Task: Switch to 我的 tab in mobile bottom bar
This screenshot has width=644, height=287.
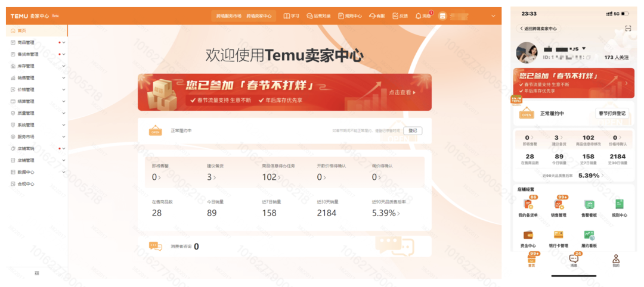Action: coord(615,261)
